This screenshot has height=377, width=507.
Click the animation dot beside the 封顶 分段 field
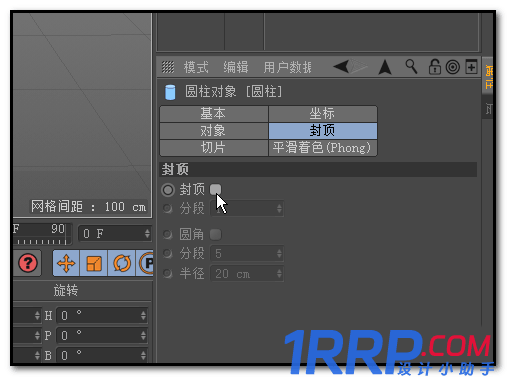[x=168, y=209]
